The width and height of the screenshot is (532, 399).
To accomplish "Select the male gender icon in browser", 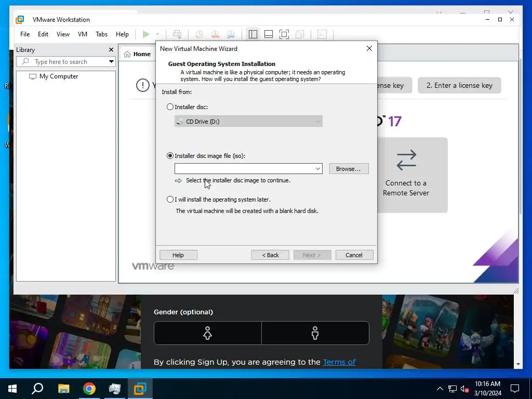I will [x=315, y=333].
